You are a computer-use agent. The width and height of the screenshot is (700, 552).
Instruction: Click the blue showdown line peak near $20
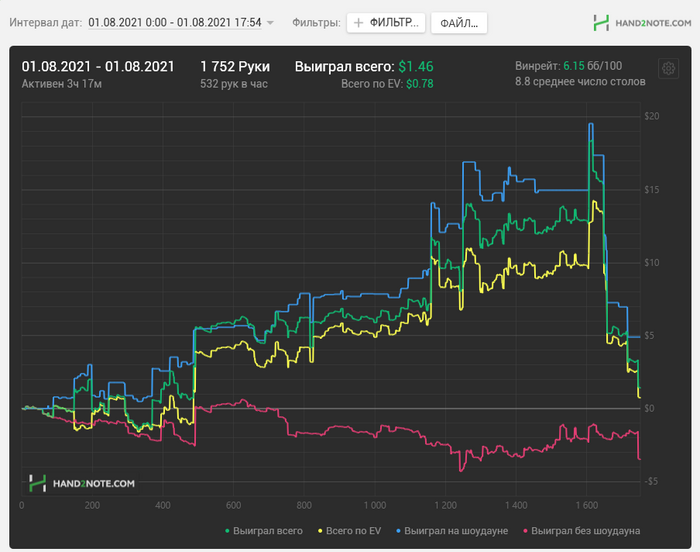click(591, 124)
